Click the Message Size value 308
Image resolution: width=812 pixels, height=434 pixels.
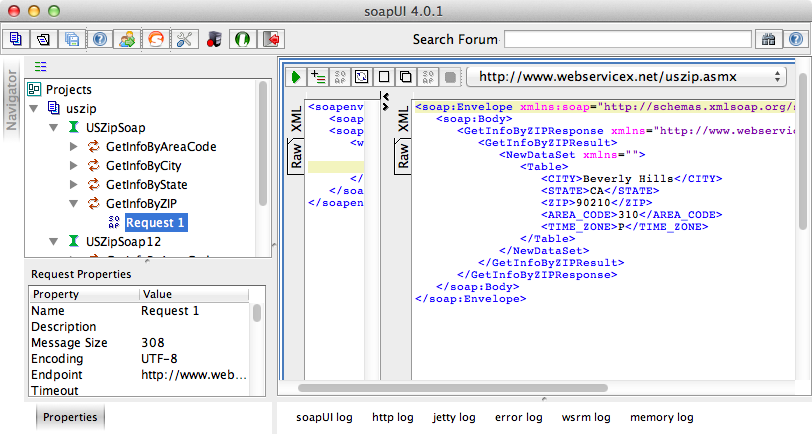coord(153,342)
